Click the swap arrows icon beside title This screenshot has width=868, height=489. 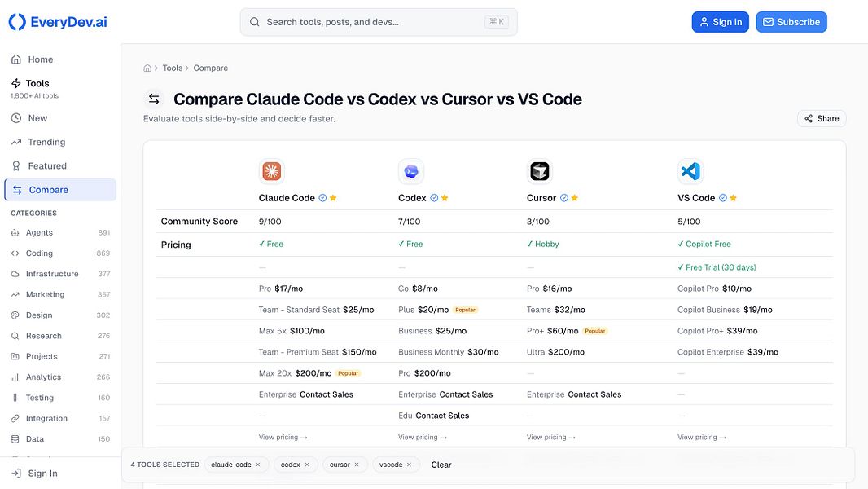point(154,99)
